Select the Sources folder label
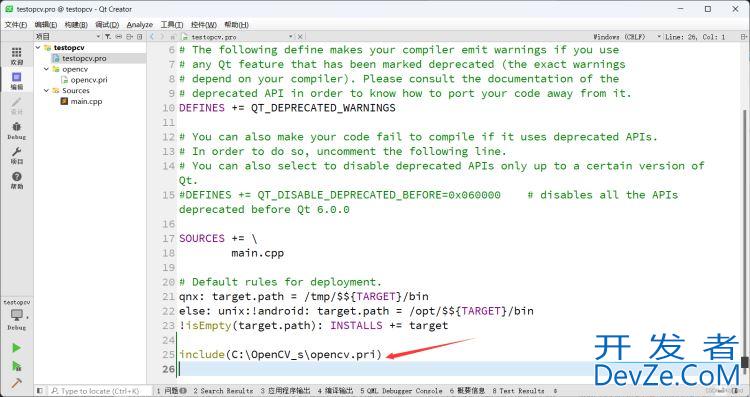This screenshot has width=750, height=397. pos(76,91)
